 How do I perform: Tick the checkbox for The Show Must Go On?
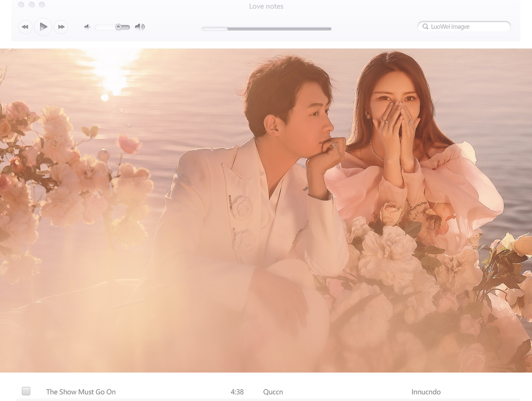26,391
